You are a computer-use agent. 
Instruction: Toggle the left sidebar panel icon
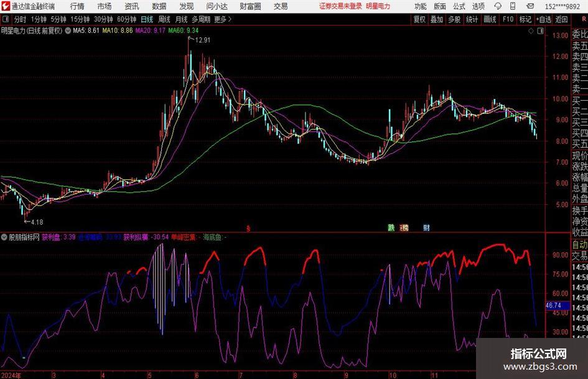[6, 19]
